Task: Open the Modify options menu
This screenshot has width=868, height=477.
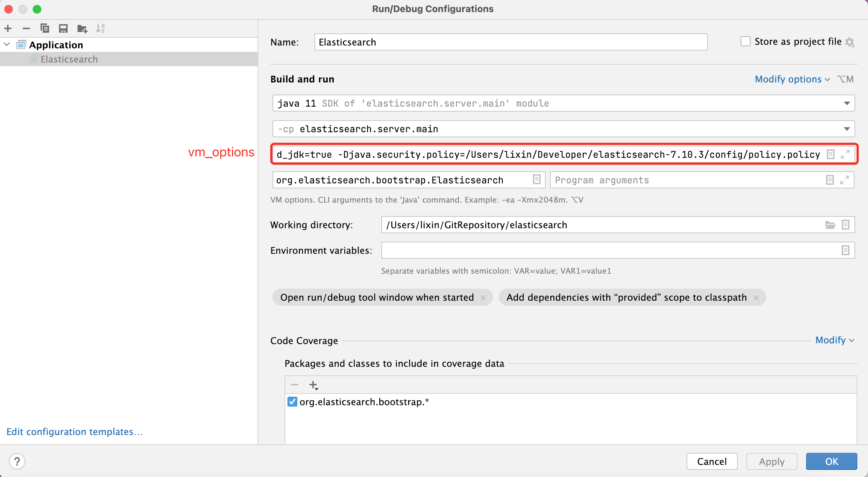Action: pos(793,79)
